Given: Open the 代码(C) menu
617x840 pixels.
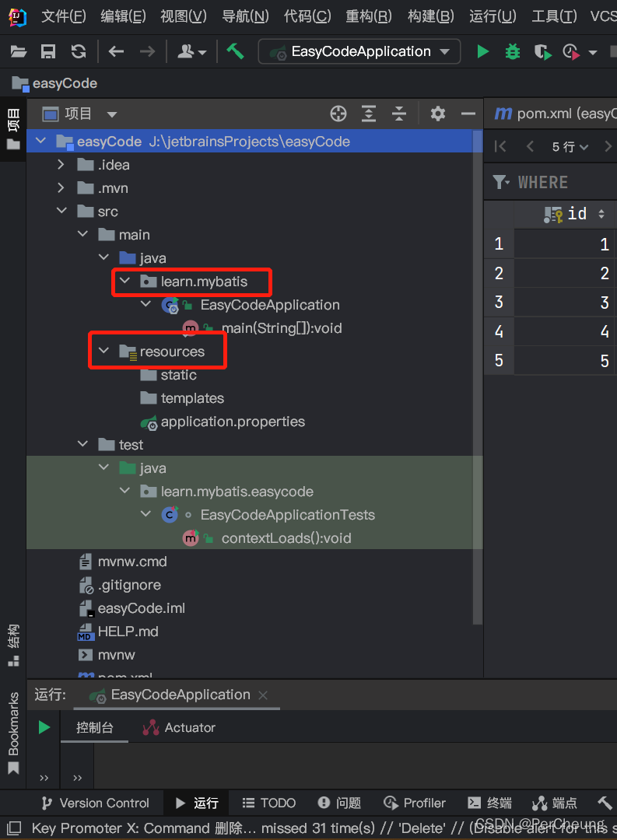Looking at the screenshot, I should click(x=307, y=16).
